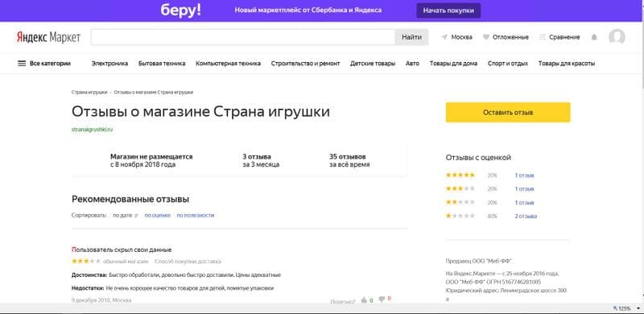Click the Яндекс Маркет logo

(x=48, y=37)
